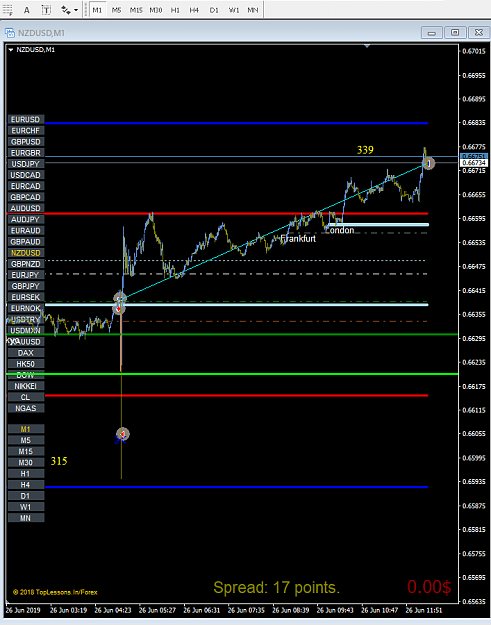491x625 pixels.
Task: Click the 0.66734 current price tag
Action: (474, 163)
